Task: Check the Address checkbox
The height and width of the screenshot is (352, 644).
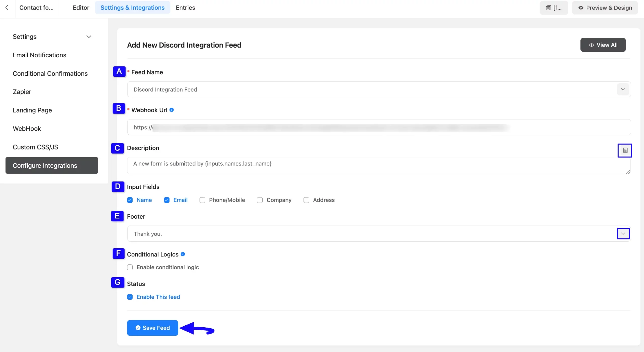Action: coord(306,200)
